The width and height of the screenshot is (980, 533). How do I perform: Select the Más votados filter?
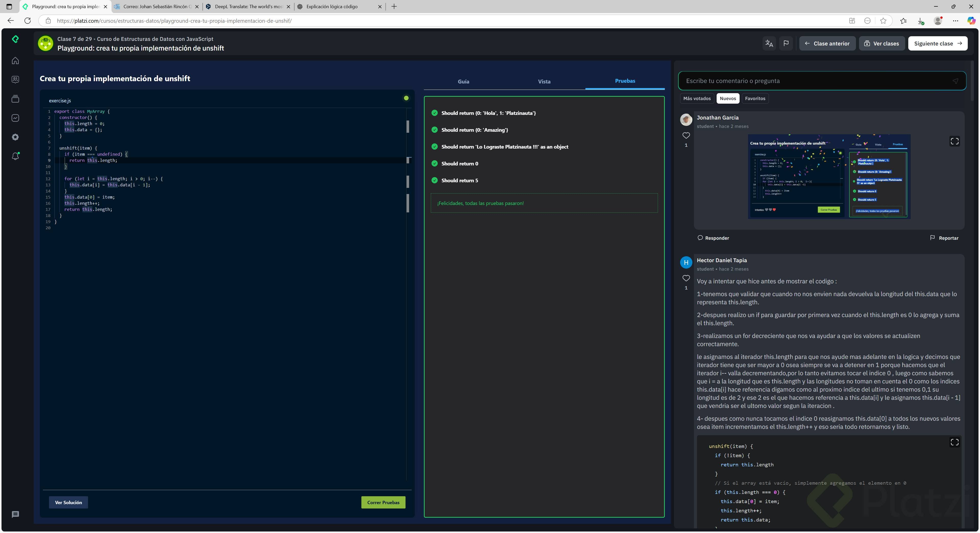click(x=696, y=99)
